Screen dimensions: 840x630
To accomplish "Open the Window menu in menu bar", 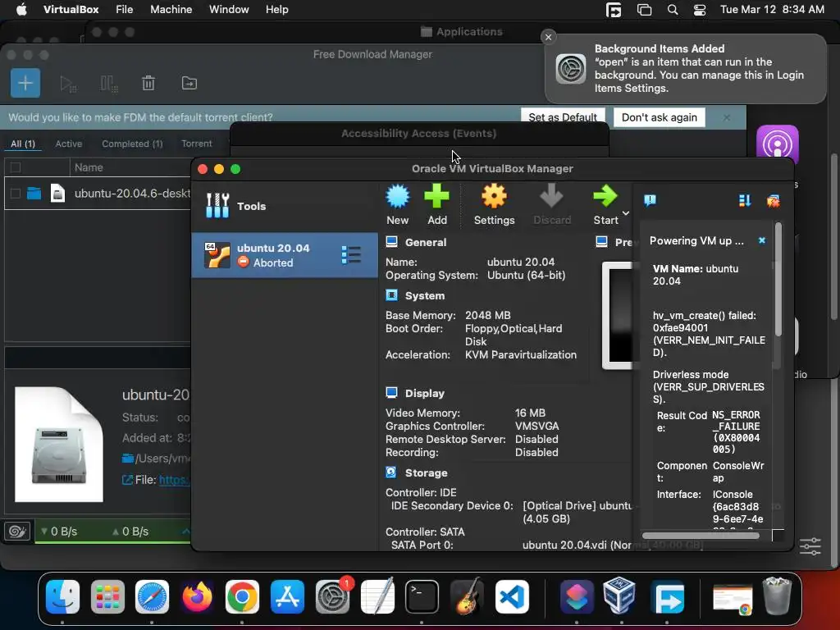I will tap(229, 10).
